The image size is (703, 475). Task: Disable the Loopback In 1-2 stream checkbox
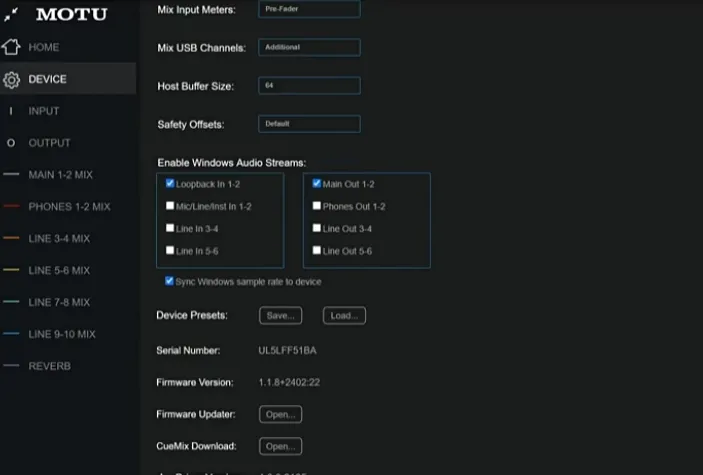pyautogui.click(x=170, y=184)
